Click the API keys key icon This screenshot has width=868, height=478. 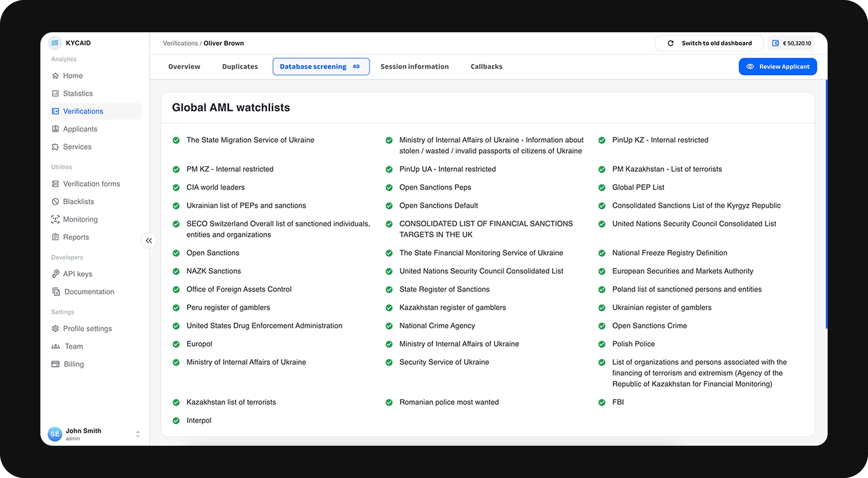click(x=55, y=274)
